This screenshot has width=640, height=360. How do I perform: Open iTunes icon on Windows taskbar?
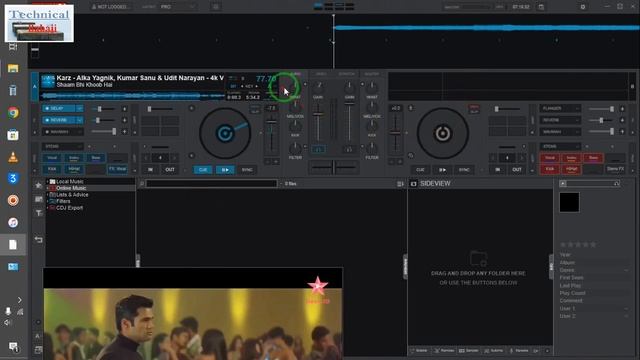[13, 222]
